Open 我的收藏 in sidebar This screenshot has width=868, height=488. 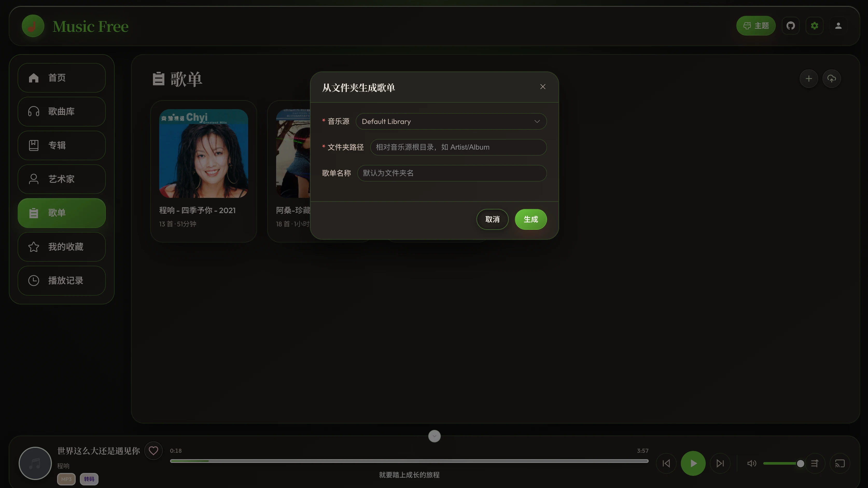62,247
